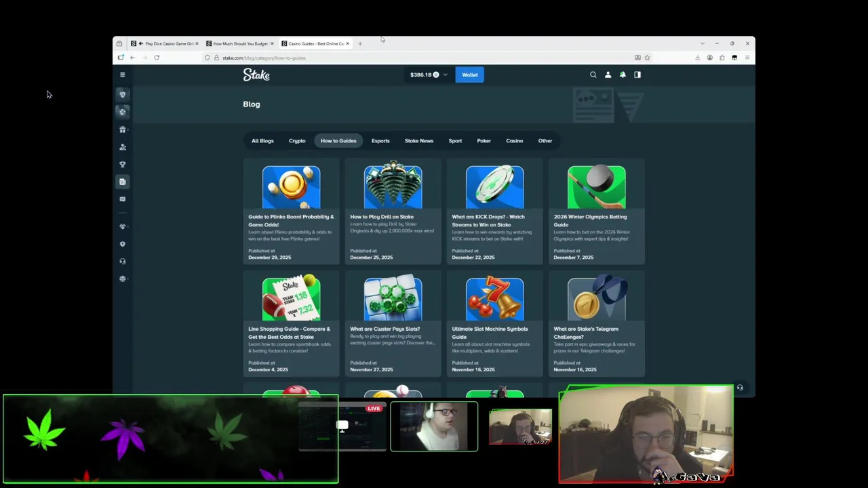Open notifications bell in Stake header
868x488 pixels.
(x=623, y=75)
